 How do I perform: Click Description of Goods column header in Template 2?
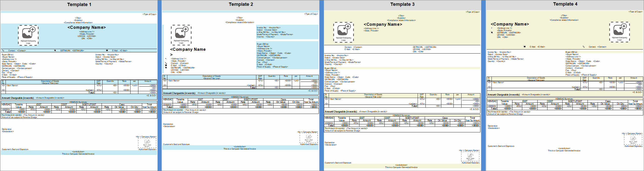tap(211, 76)
